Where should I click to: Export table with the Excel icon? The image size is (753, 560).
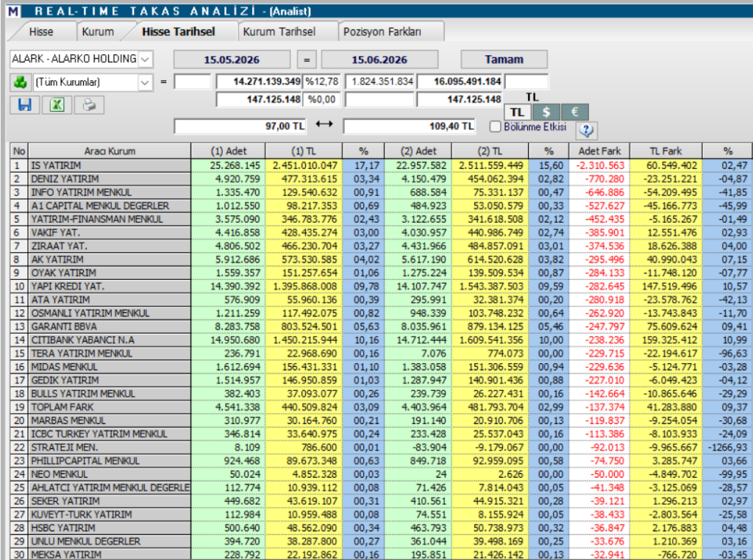(x=57, y=104)
